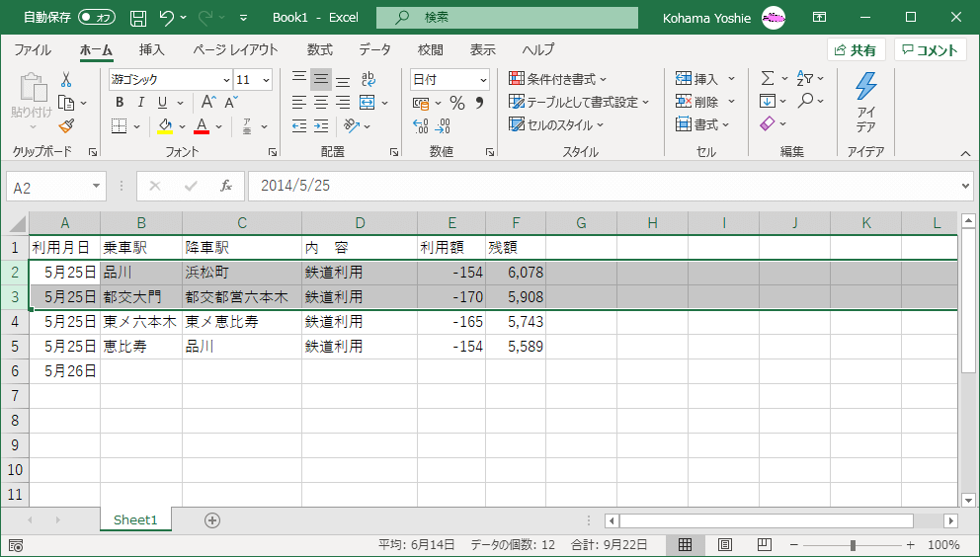980x557 pixels.
Task: Open ファイル tab
Action: (x=33, y=50)
